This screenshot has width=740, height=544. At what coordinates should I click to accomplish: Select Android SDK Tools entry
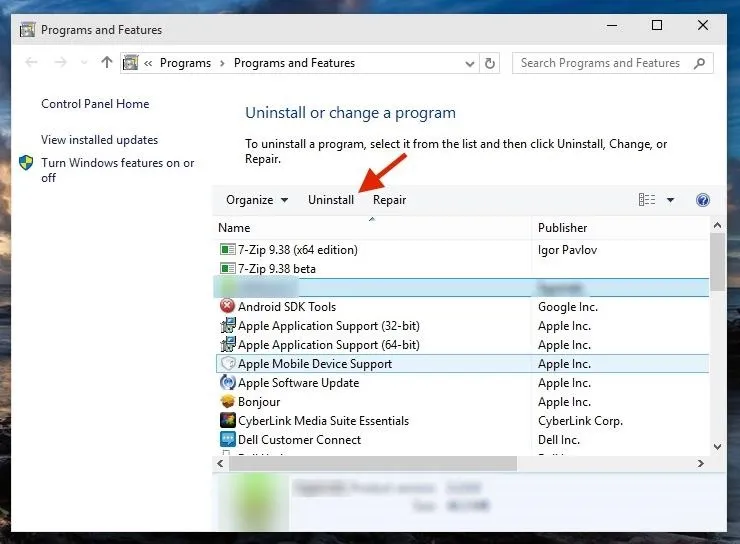tap(287, 307)
